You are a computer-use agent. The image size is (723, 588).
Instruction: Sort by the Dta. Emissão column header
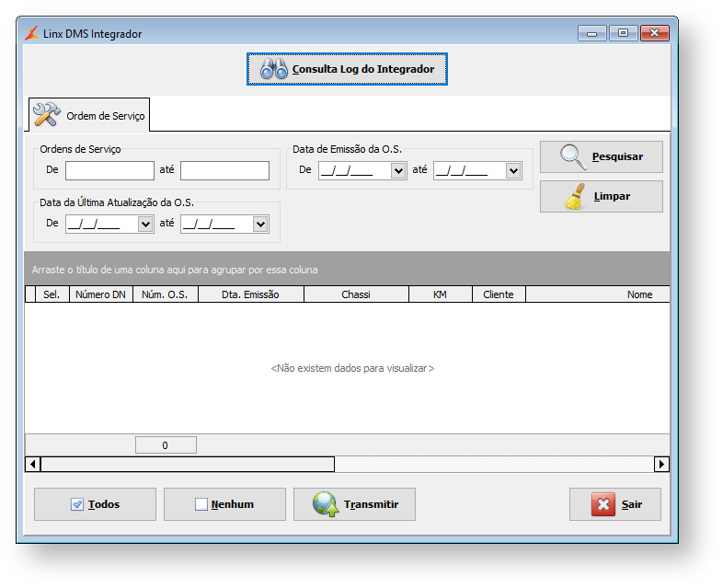251,294
